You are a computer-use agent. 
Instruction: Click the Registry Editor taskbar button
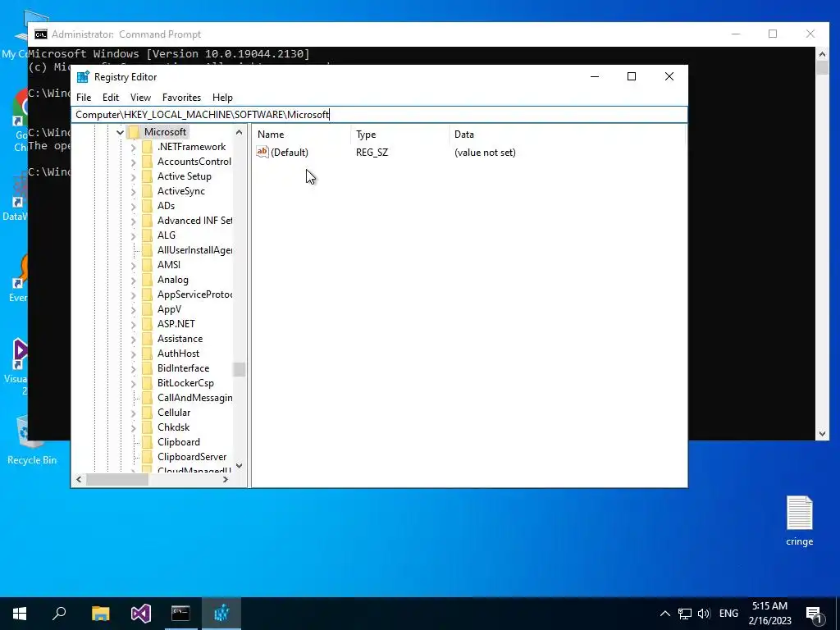click(221, 614)
